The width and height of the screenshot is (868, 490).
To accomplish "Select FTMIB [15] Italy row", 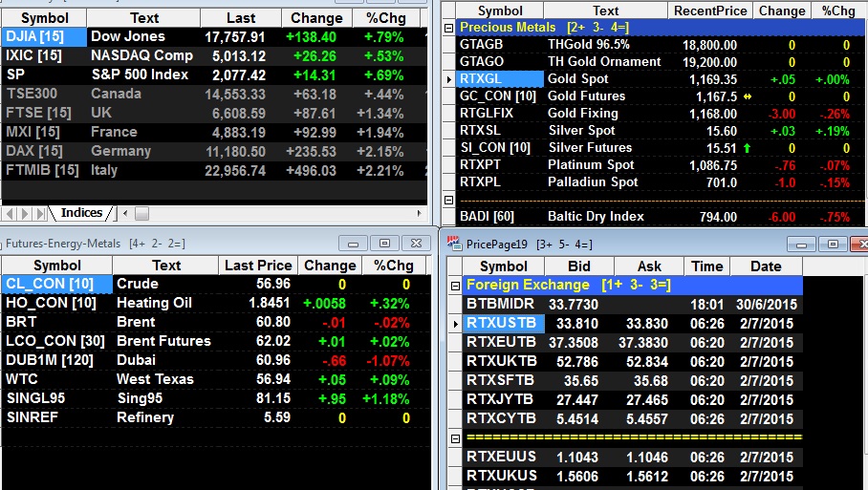I will point(214,170).
